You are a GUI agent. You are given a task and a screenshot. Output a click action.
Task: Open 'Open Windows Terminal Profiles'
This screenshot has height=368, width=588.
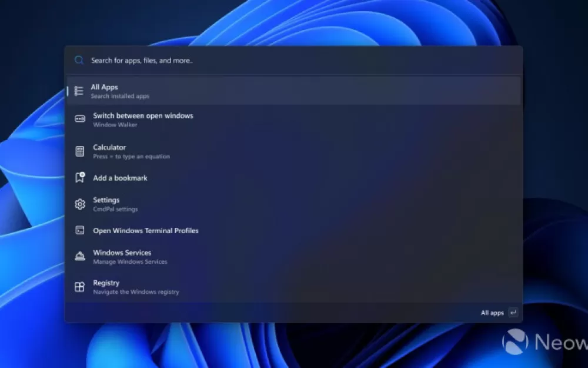(146, 231)
